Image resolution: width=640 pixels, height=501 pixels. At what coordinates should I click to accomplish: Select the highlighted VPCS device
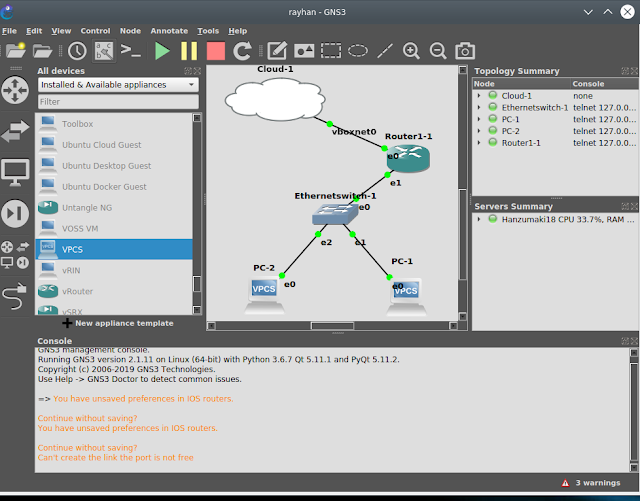point(114,249)
